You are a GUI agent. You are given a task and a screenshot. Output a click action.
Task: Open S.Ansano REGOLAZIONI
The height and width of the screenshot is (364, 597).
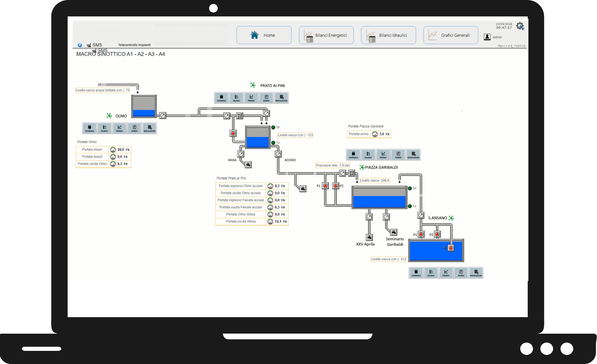[476, 273]
